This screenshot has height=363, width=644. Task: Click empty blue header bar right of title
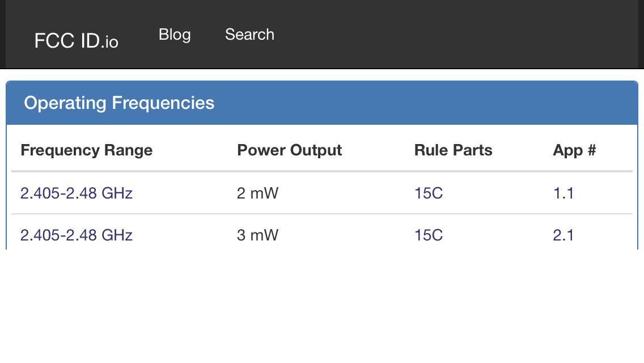click(425, 103)
